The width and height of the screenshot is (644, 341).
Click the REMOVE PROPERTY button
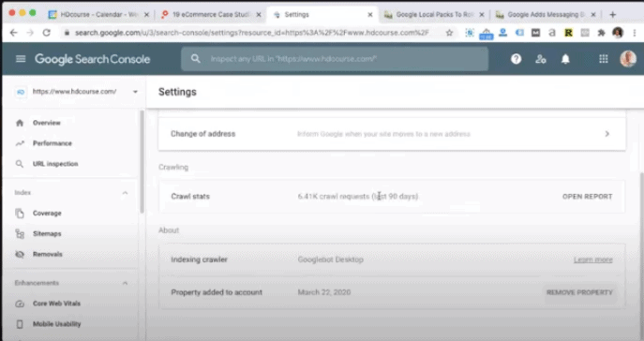[x=579, y=292]
